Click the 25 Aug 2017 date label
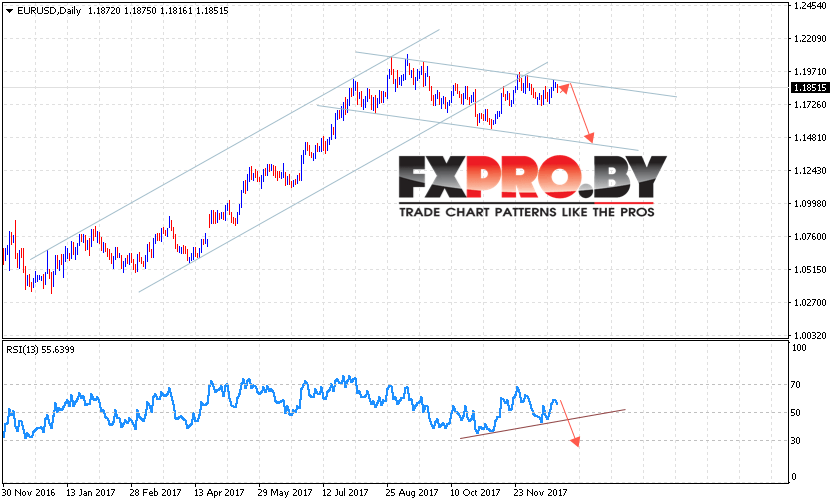 [412, 493]
